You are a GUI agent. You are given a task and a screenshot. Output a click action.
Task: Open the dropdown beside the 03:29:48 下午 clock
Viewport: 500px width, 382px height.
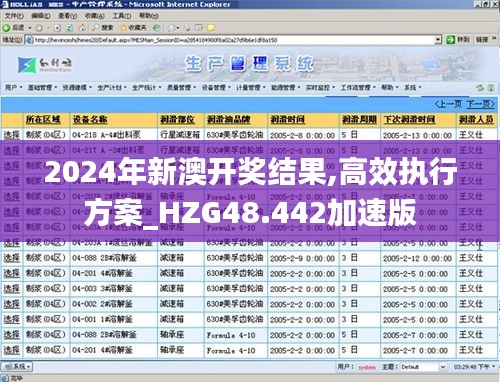coord(493,367)
